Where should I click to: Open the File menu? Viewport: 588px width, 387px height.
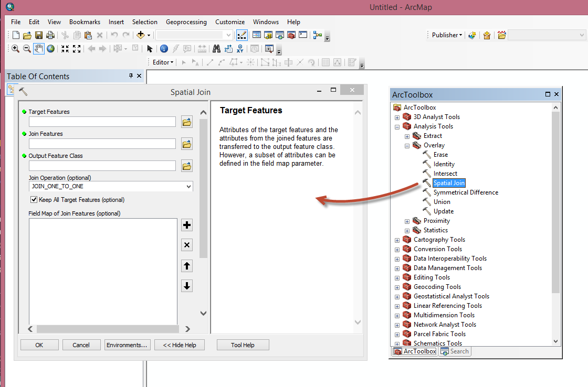[16, 22]
